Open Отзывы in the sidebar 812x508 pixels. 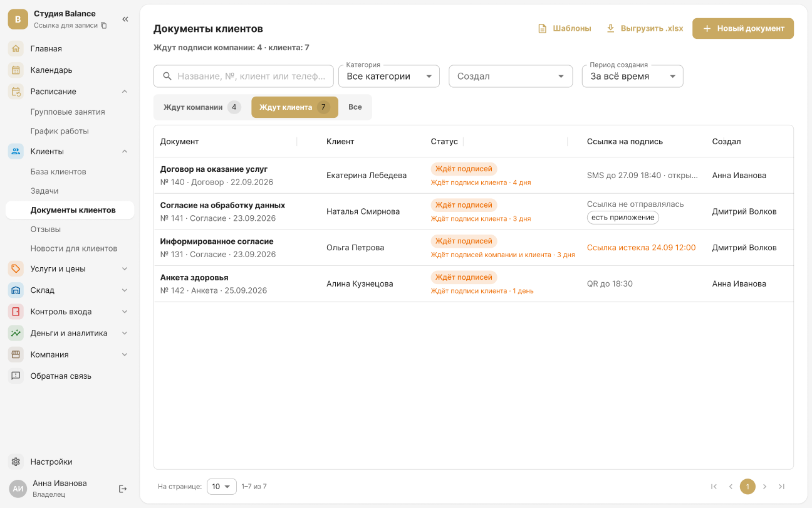pos(46,229)
